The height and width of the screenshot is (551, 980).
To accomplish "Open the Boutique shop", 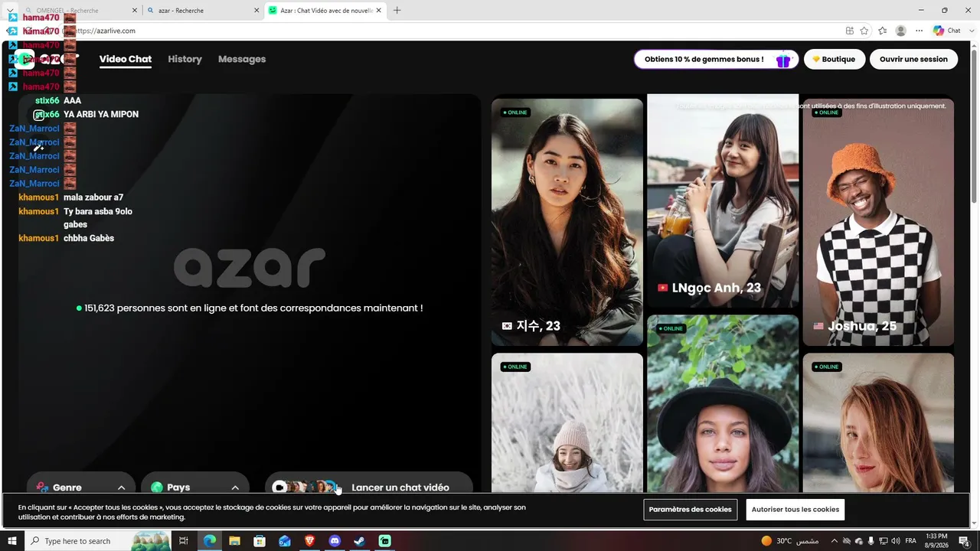I will coord(835,60).
